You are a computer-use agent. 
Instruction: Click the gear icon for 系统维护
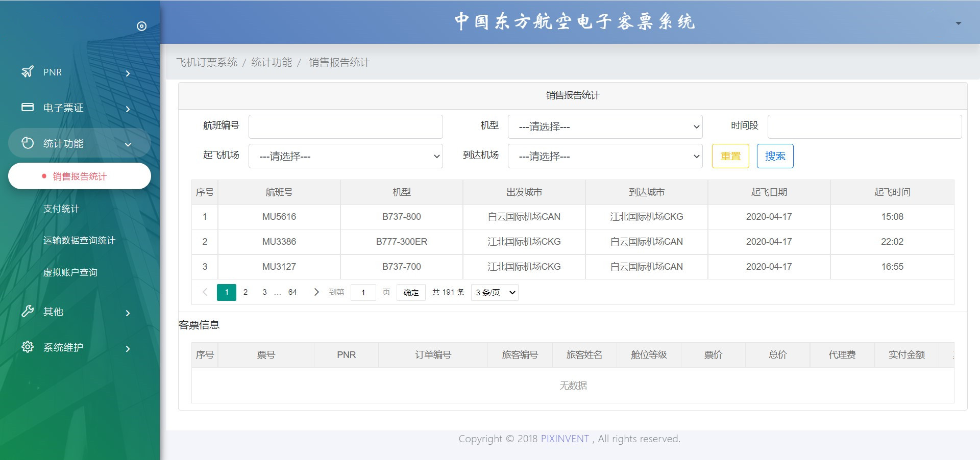[x=28, y=347]
